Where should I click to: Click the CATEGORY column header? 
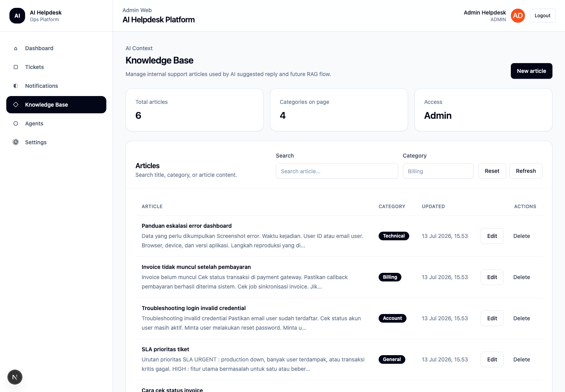pyautogui.click(x=392, y=207)
